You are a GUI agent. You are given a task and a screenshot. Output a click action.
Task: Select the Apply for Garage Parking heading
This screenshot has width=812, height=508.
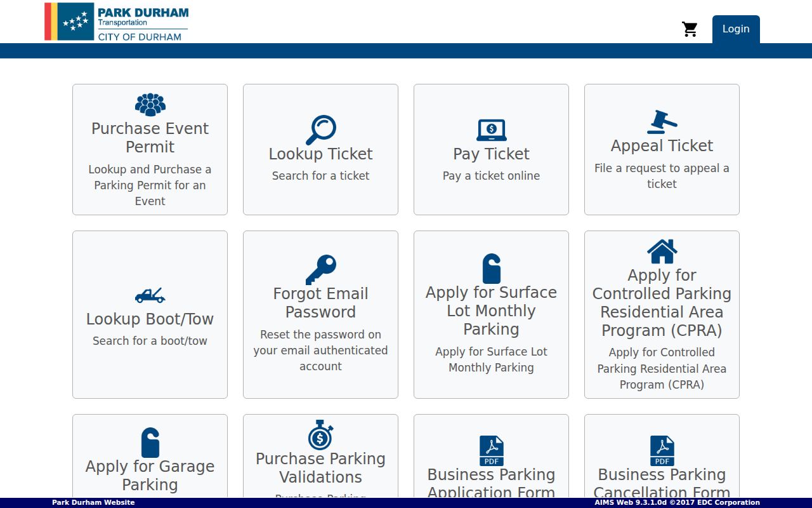150,476
